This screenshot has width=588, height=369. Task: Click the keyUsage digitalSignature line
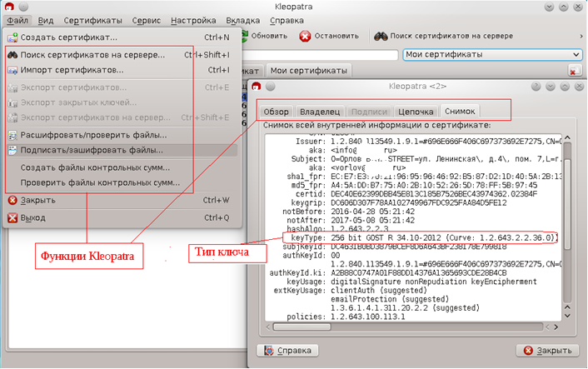[x=411, y=282]
